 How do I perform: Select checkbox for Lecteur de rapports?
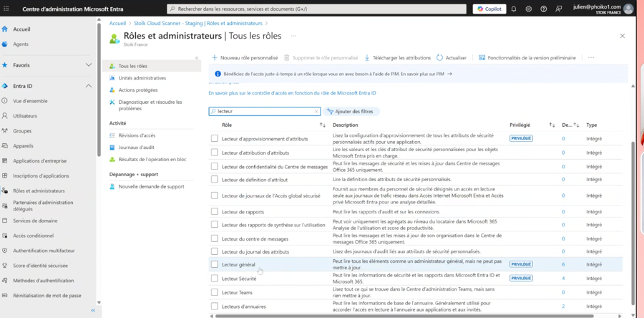[x=215, y=212]
